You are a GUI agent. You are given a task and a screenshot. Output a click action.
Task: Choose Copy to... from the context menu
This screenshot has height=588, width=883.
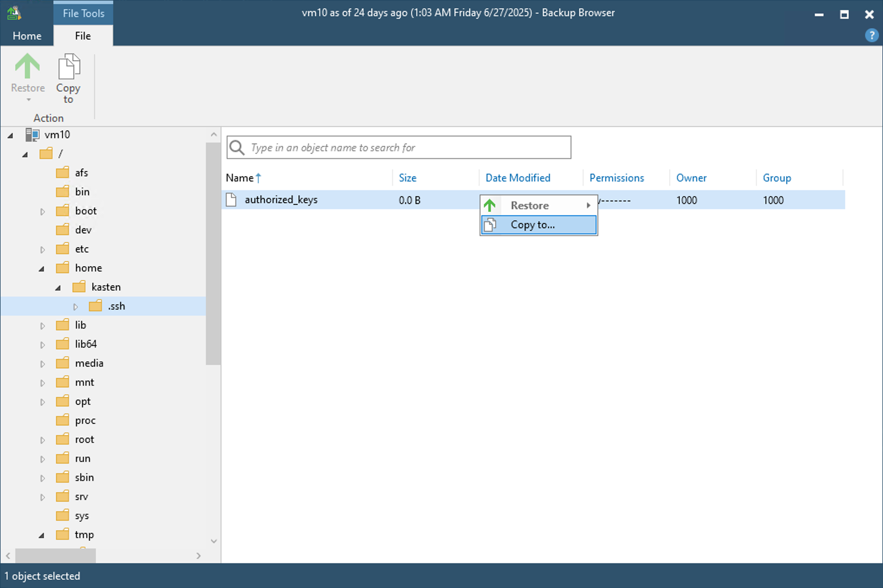tap(532, 225)
